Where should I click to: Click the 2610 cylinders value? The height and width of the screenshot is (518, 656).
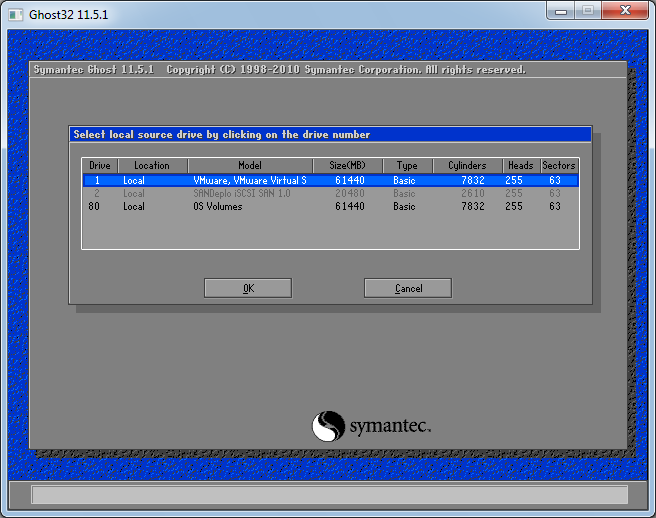coord(473,193)
